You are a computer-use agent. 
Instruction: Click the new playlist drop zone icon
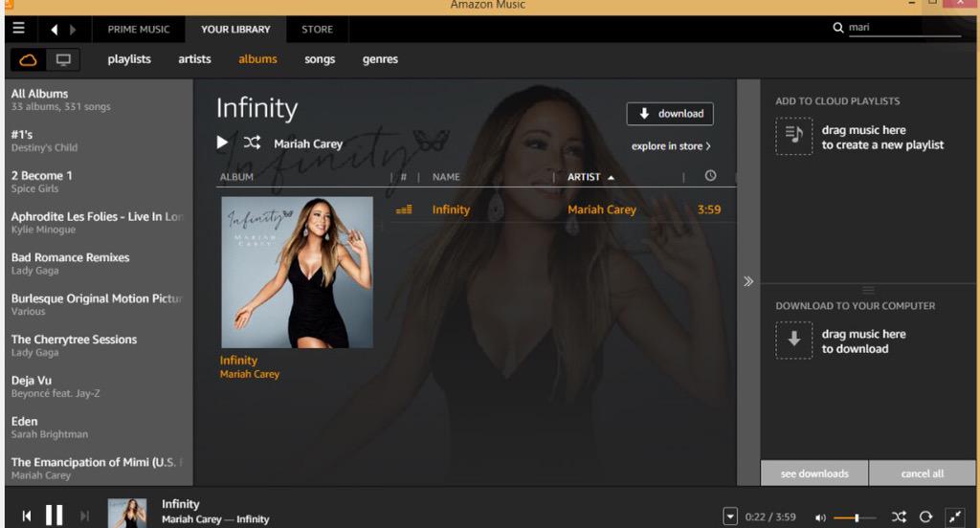794,136
